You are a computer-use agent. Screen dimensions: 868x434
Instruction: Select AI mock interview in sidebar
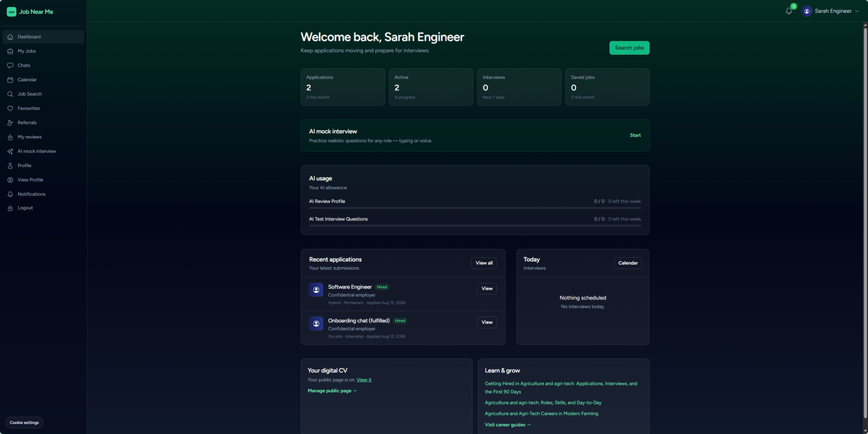(x=43, y=151)
